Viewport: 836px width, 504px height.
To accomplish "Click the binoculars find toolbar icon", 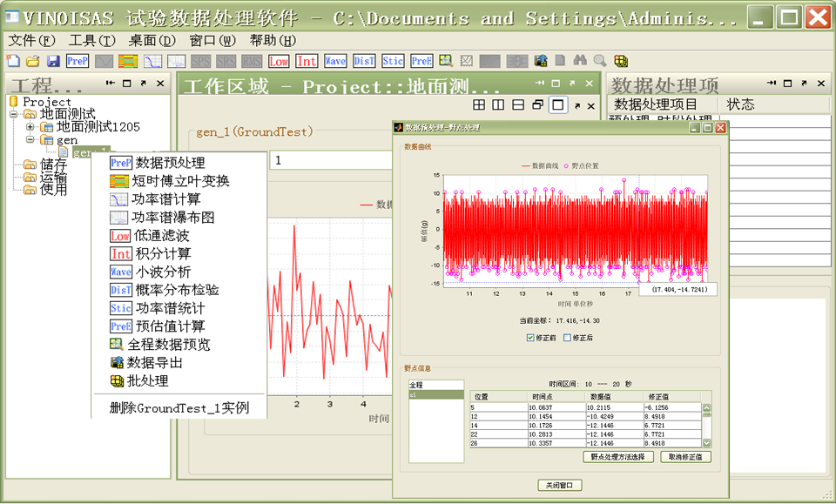I will (x=580, y=61).
